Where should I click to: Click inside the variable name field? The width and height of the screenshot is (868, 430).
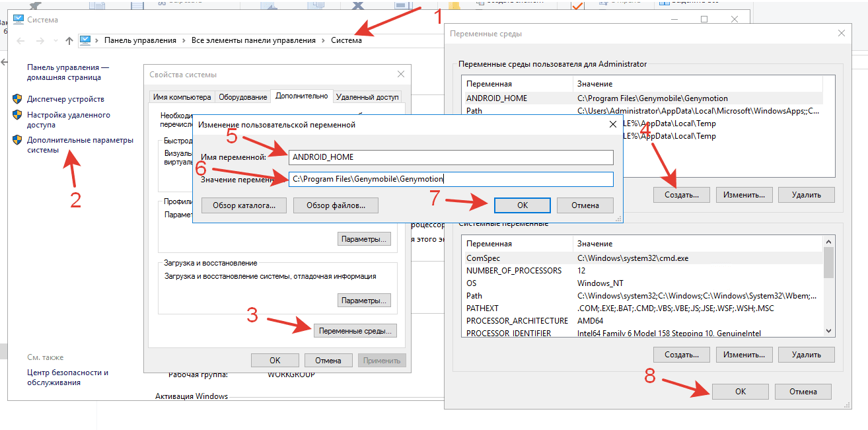click(x=451, y=157)
